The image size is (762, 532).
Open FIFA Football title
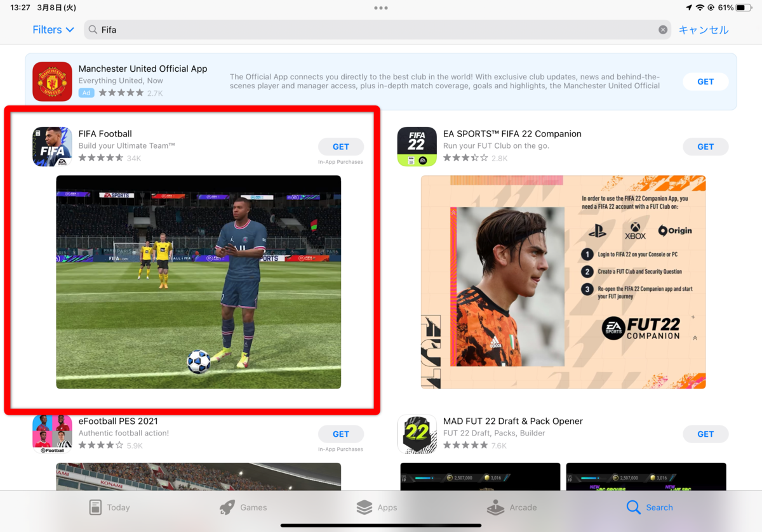[105, 134]
